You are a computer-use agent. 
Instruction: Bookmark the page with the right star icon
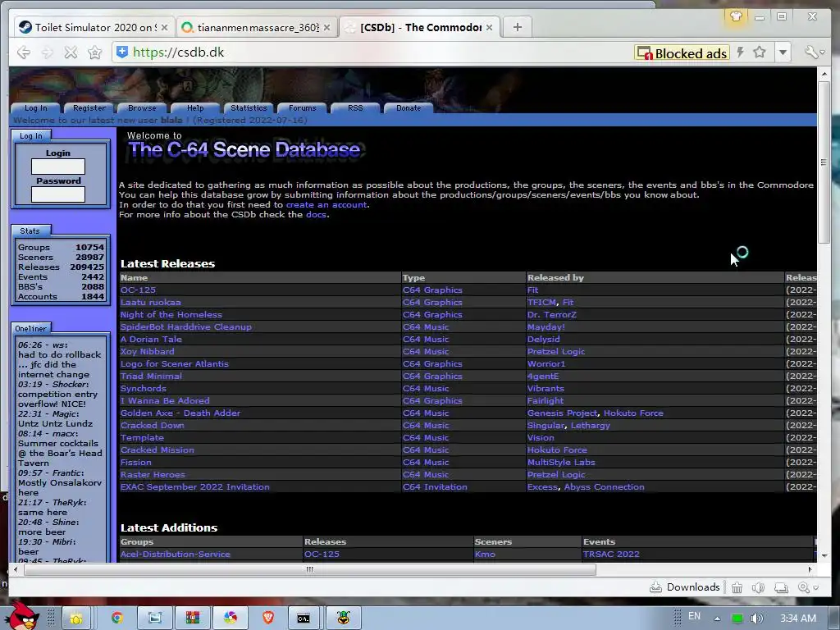[x=759, y=52]
